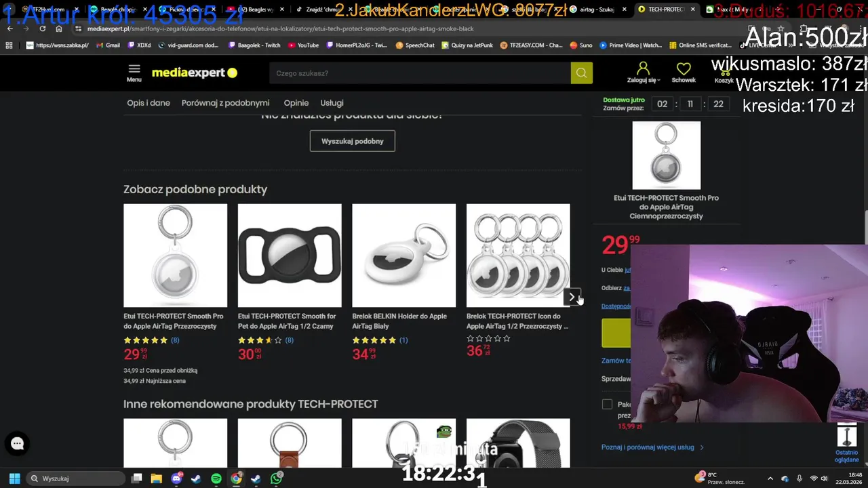
Task: Click the yellow search magnifier button
Action: click(x=581, y=73)
